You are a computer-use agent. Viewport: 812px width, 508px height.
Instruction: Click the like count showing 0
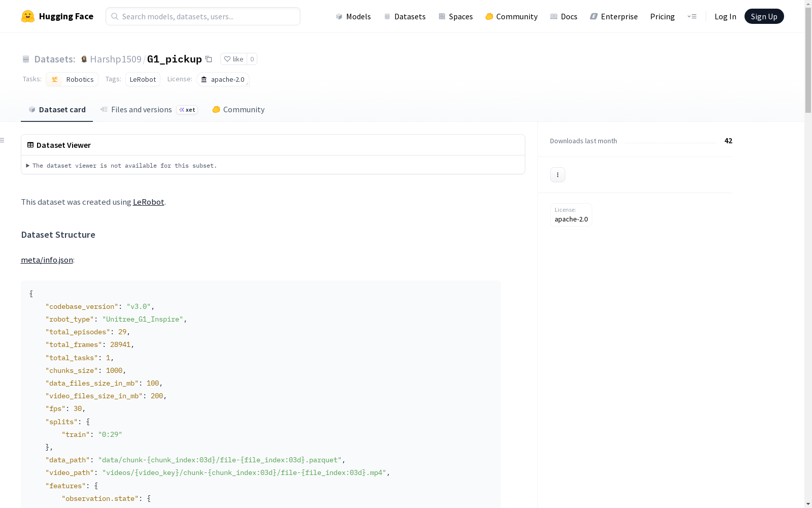252,59
